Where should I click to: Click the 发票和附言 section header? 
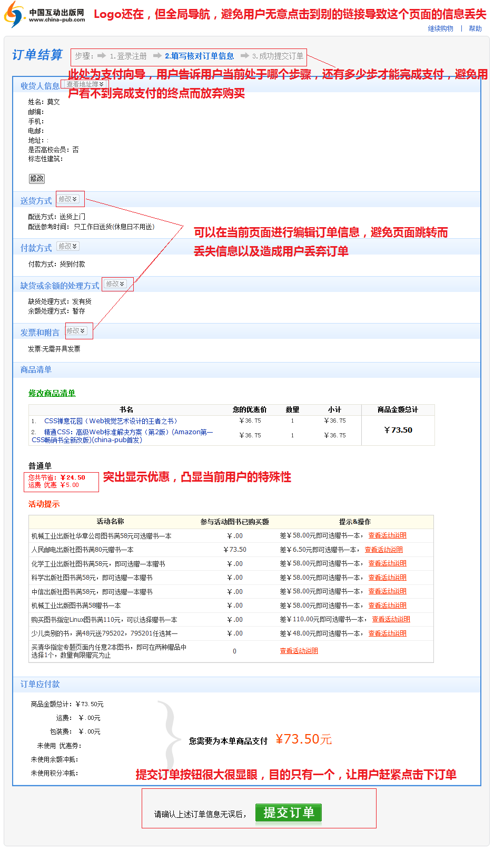pyautogui.click(x=39, y=333)
